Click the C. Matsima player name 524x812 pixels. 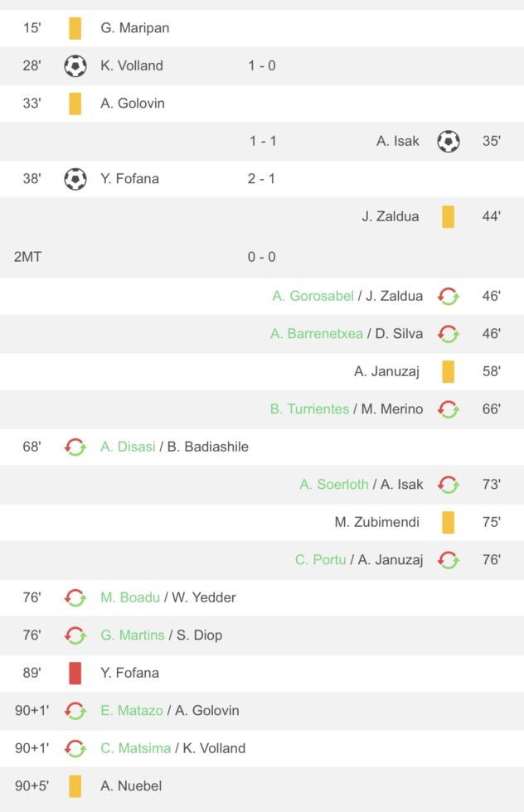pos(136,748)
